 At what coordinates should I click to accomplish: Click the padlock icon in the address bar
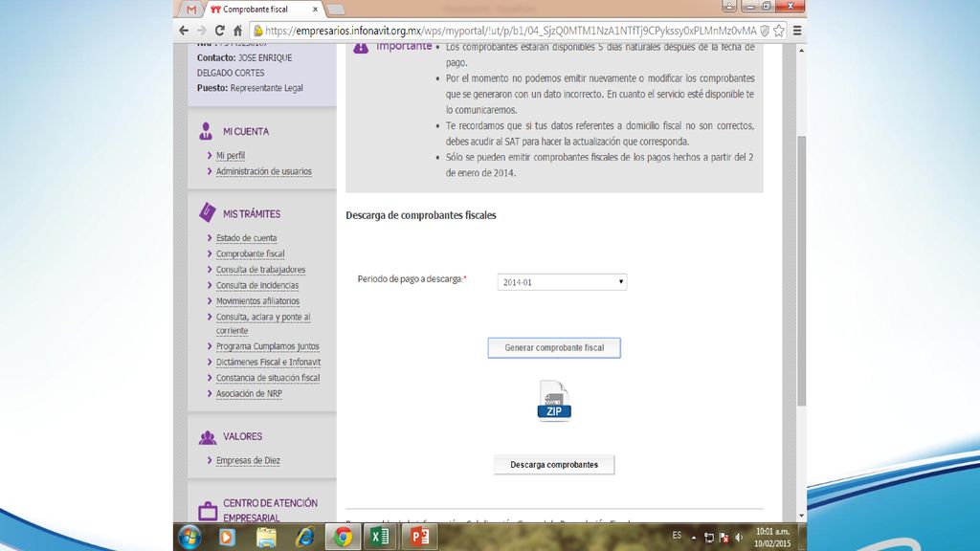(x=258, y=31)
